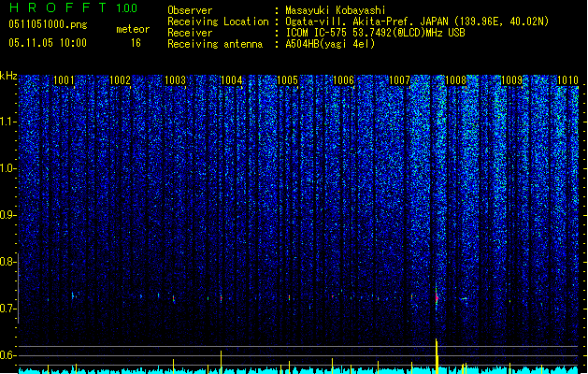Click the 'Observer' field label
588x374 pixels.
[190, 10]
